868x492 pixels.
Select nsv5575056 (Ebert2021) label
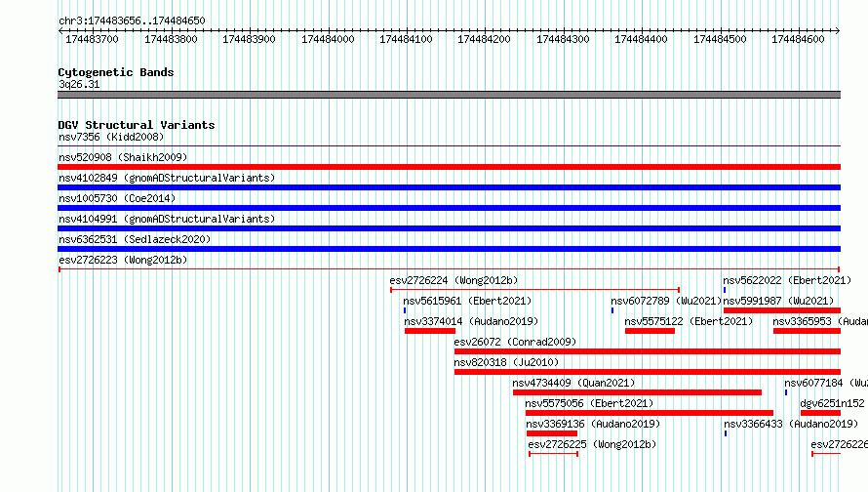tap(589, 403)
